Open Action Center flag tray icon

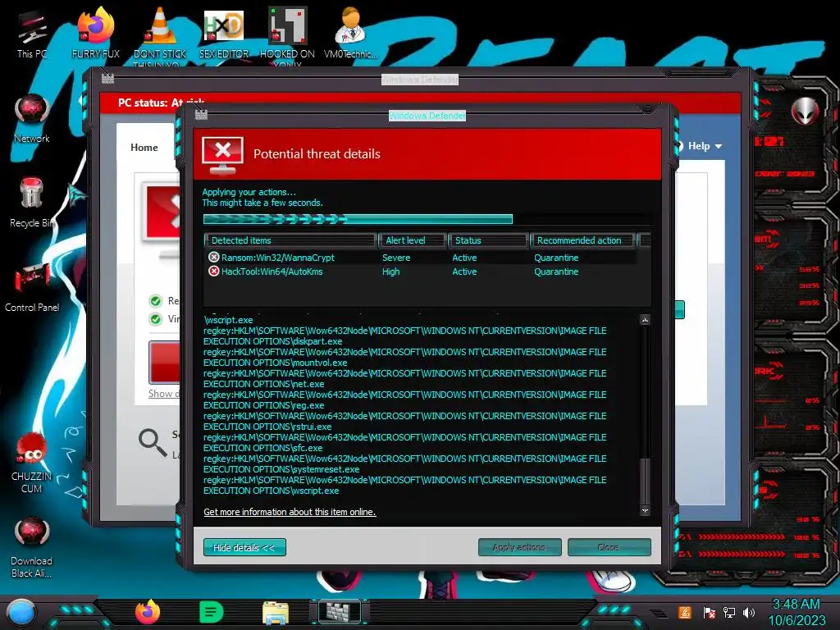click(708, 612)
